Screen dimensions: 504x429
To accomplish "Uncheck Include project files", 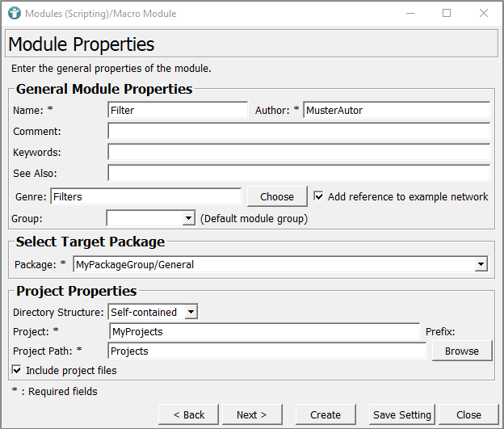I will (x=18, y=371).
